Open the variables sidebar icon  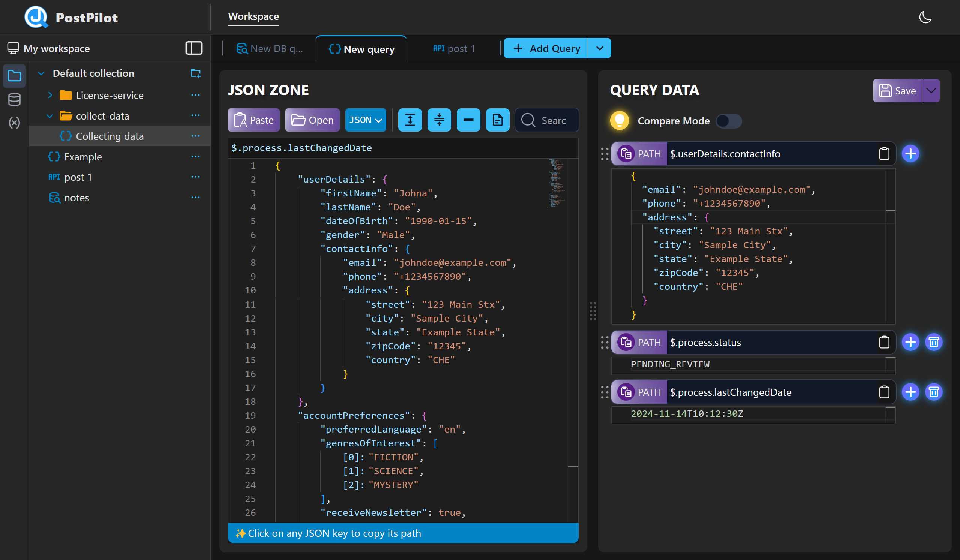(15, 123)
